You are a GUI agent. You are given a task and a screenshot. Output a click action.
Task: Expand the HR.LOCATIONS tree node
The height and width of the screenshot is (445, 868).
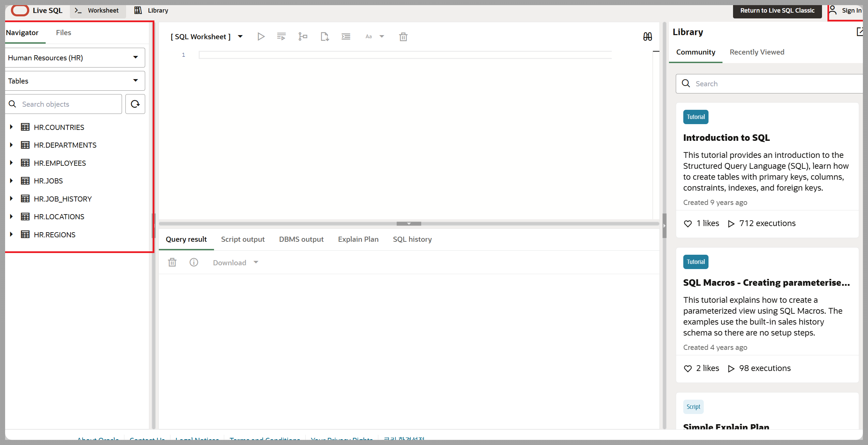(x=11, y=217)
